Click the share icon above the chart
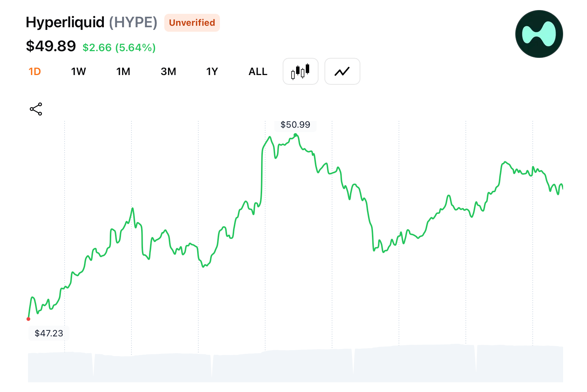Screen dimensions: 587x392 pos(36,109)
